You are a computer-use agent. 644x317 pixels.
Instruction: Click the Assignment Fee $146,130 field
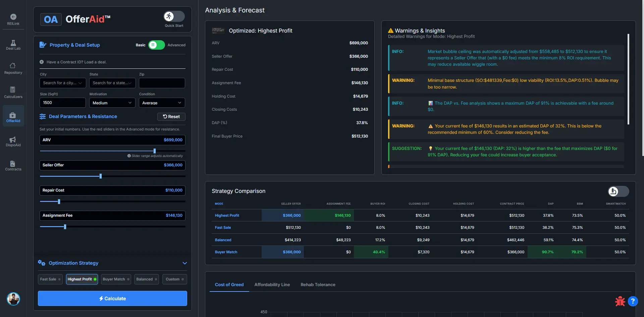pyautogui.click(x=112, y=215)
